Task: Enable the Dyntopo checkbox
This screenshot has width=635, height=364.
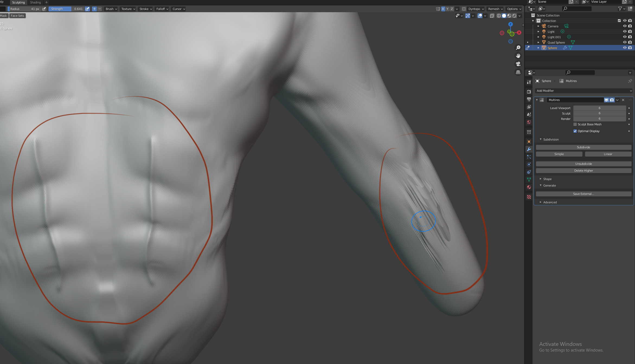Action: pyautogui.click(x=464, y=9)
